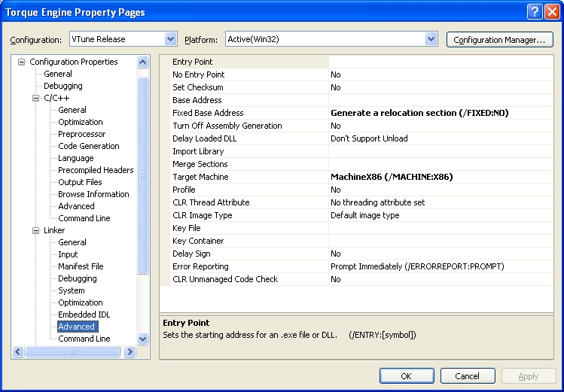564x392 pixels.
Task: Open Manifest File under Linker
Action: [81, 266]
